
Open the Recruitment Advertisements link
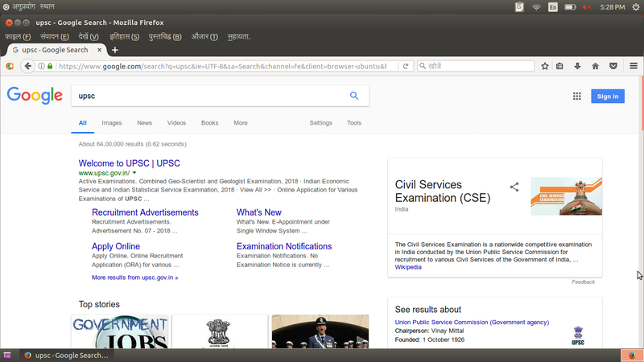tap(145, 212)
